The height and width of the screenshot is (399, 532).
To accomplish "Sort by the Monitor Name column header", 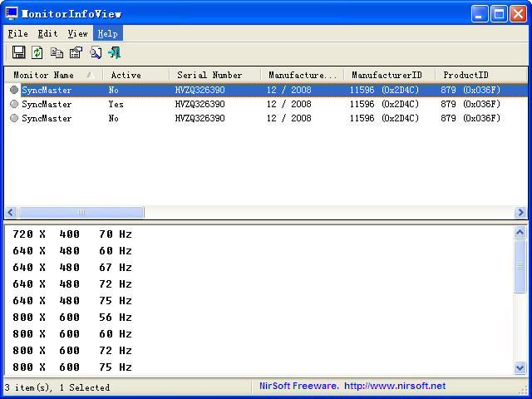I will point(53,75).
